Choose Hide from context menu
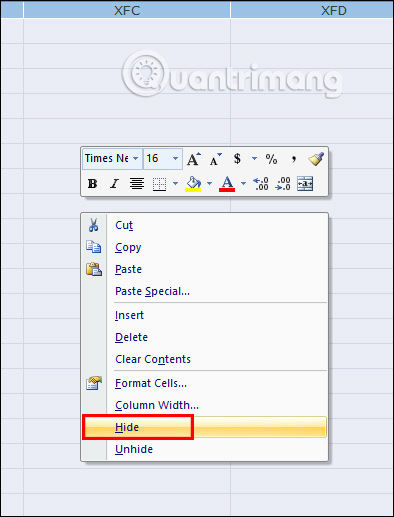 205,427
